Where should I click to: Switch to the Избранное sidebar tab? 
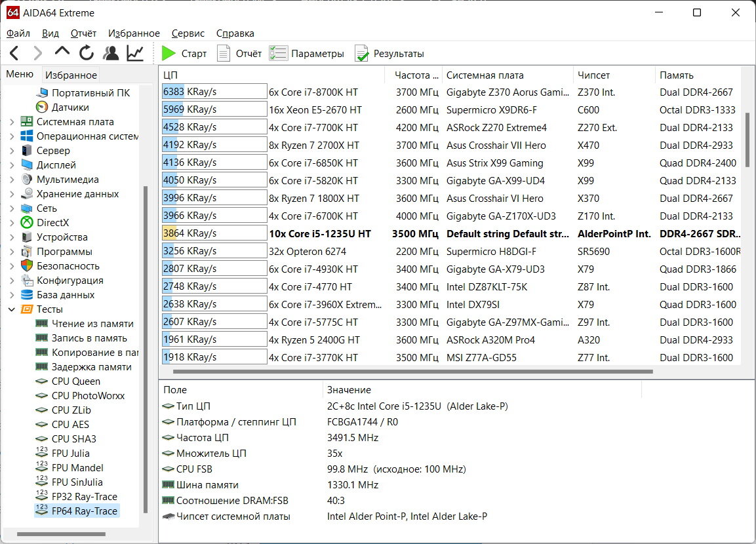71,75
